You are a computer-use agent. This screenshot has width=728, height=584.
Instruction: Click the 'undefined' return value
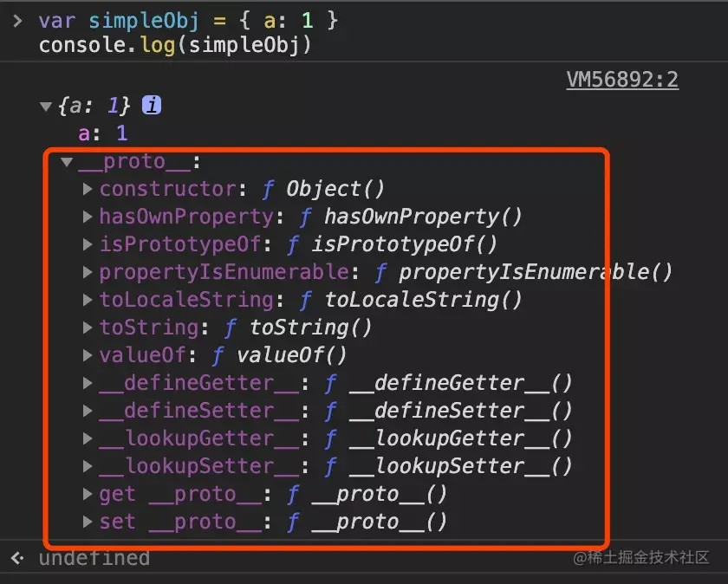[94, 559]
